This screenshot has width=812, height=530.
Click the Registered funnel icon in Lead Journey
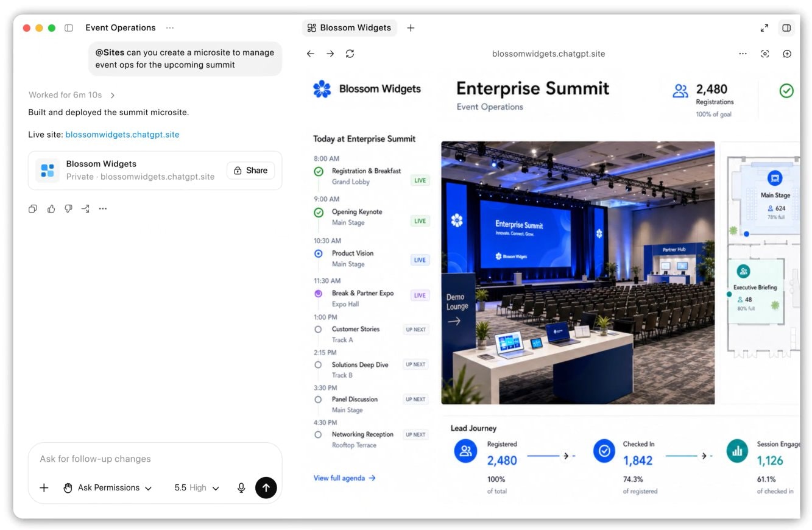click(465, 451)
